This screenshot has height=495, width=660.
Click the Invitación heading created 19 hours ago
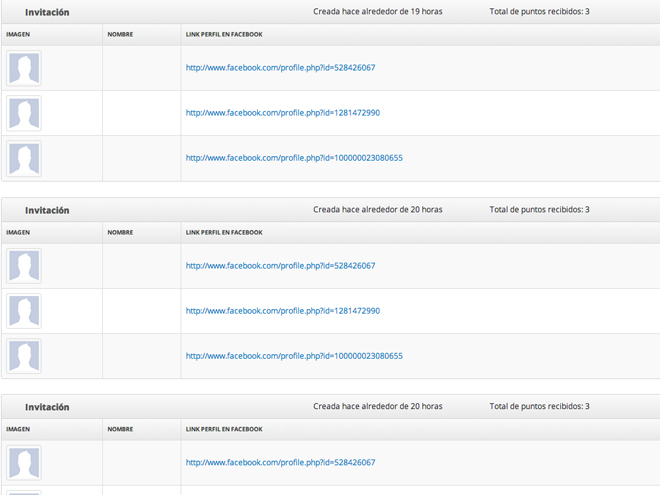tap(47, 12)
